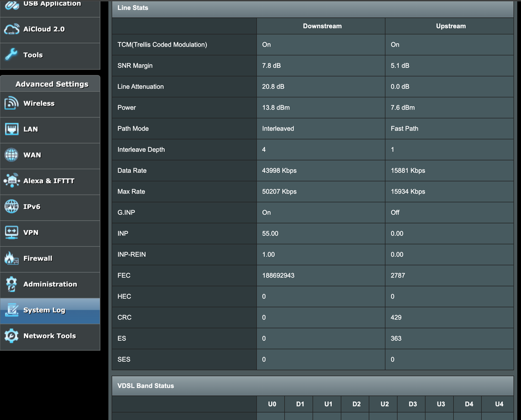This screenshot has width=521, height=420.
Task: Click the Administration gear-person icon
Action: 11,284
